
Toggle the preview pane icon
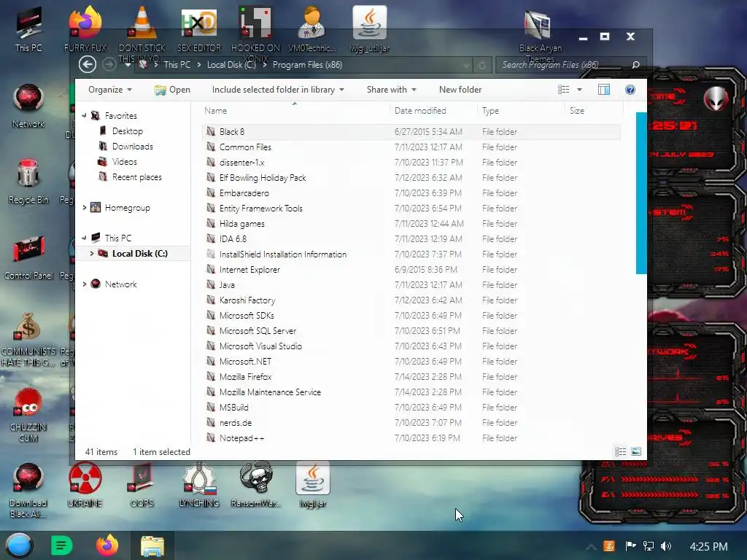coord(603,90)
